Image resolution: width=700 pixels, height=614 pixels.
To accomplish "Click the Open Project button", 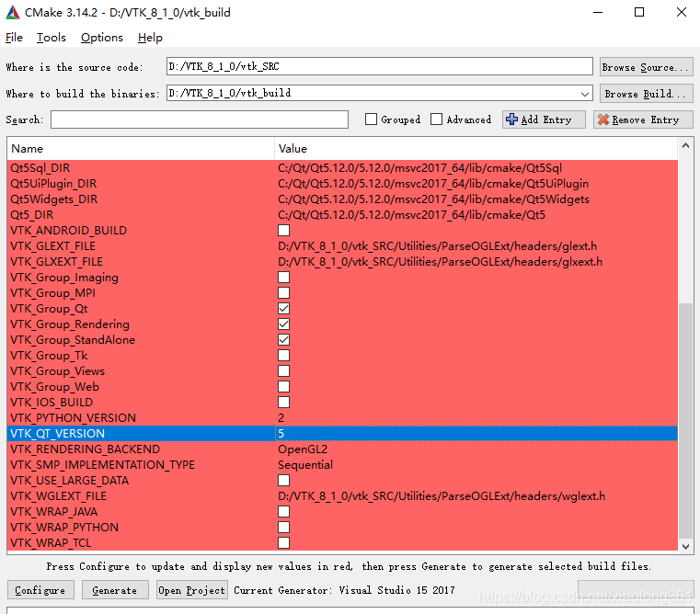I will 192,590.
